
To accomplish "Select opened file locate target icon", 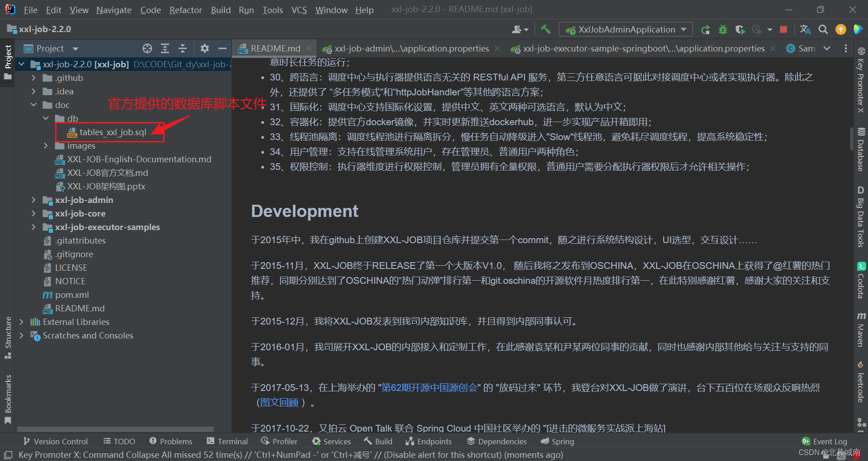I will tap(147, 48).
